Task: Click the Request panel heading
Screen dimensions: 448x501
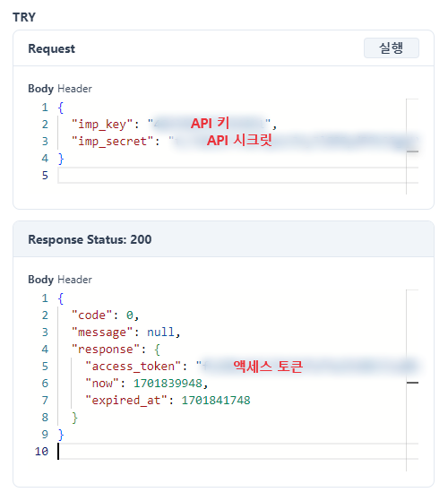Action: tap(51, 48)
